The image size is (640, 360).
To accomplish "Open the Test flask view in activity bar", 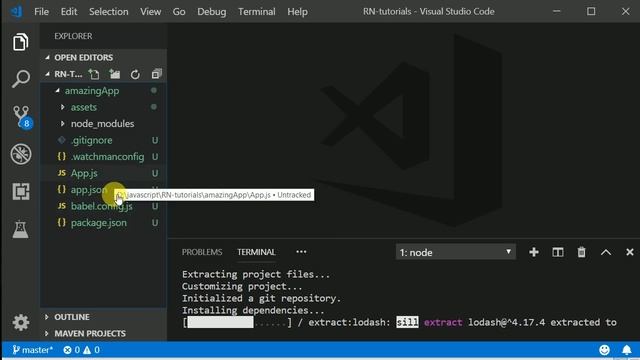I will coord(20,229).
